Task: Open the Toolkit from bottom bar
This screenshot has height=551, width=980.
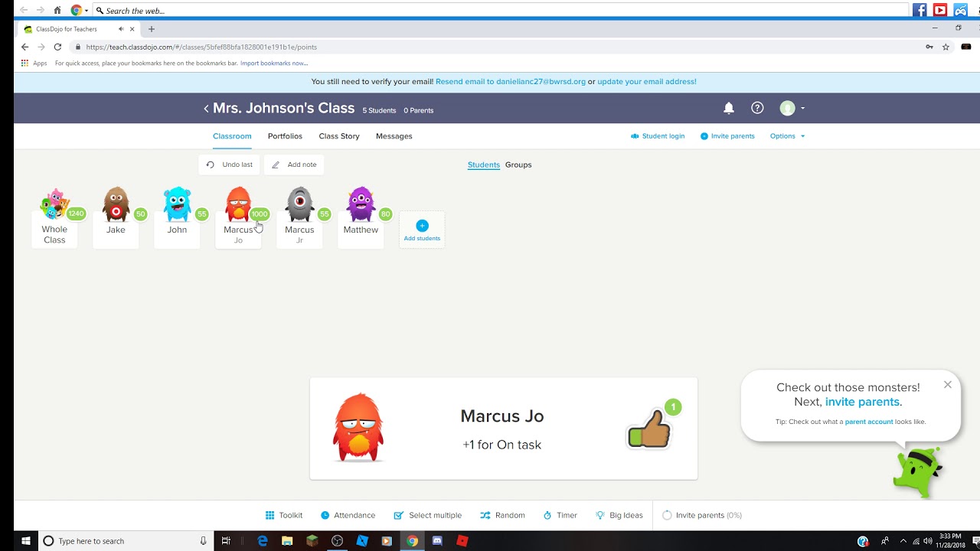Action: [283, 515]
